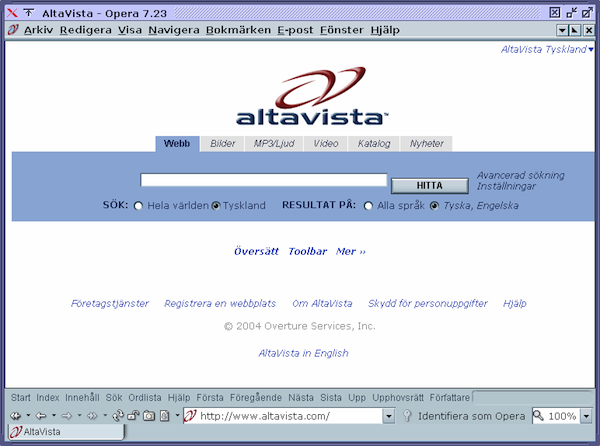This screenshot has height=446, width=600.
Task: Open rewind history dropdown arrow
Action: pyautogui.click(x=28, y=415)
